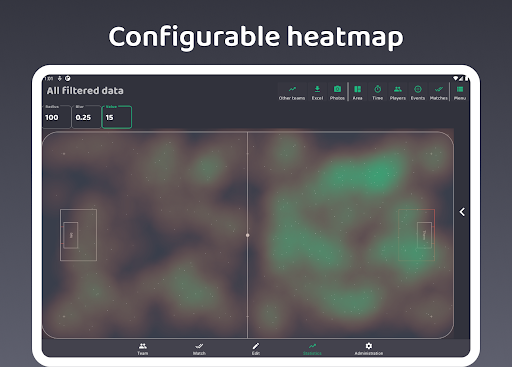Open the Other teams comparison
This screenshot has width=512, height=367.
tap(292, 92)
